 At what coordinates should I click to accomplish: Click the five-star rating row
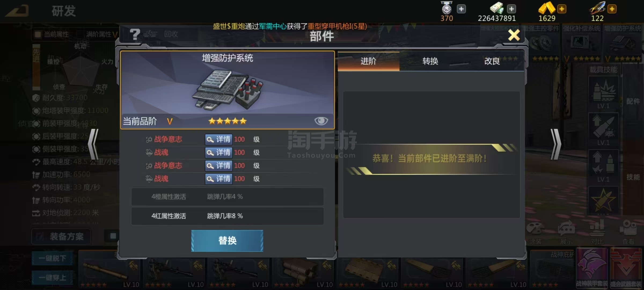coord(227,121)
